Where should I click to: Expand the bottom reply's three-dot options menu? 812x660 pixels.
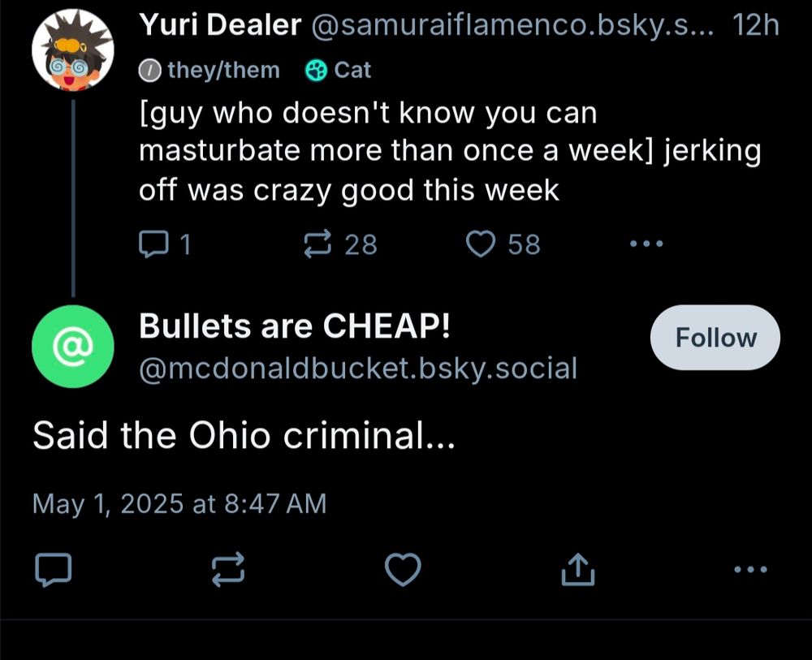[750, 569]
